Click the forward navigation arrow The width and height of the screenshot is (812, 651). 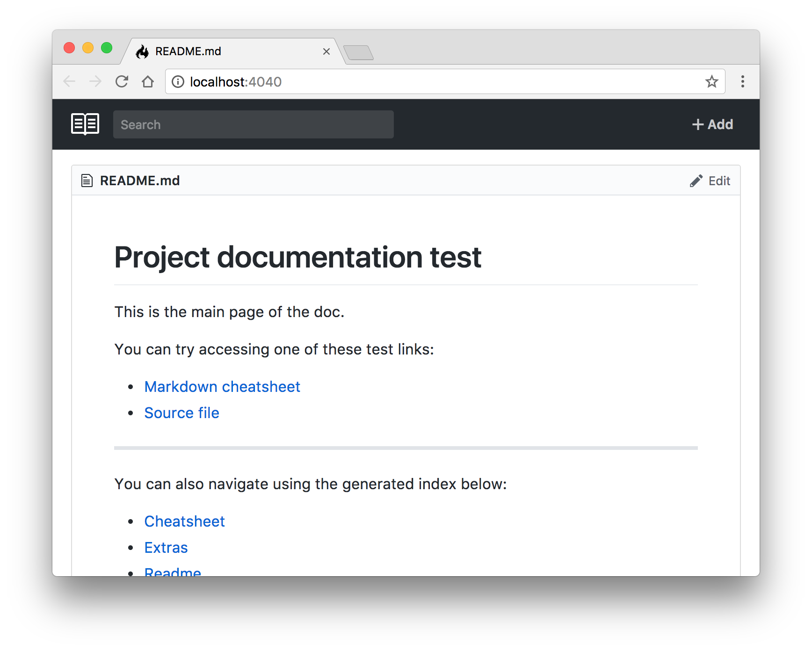[95, 81]
